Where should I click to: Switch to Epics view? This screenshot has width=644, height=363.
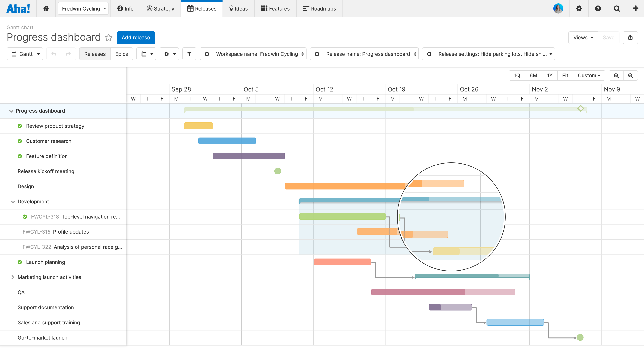(121, 54)
